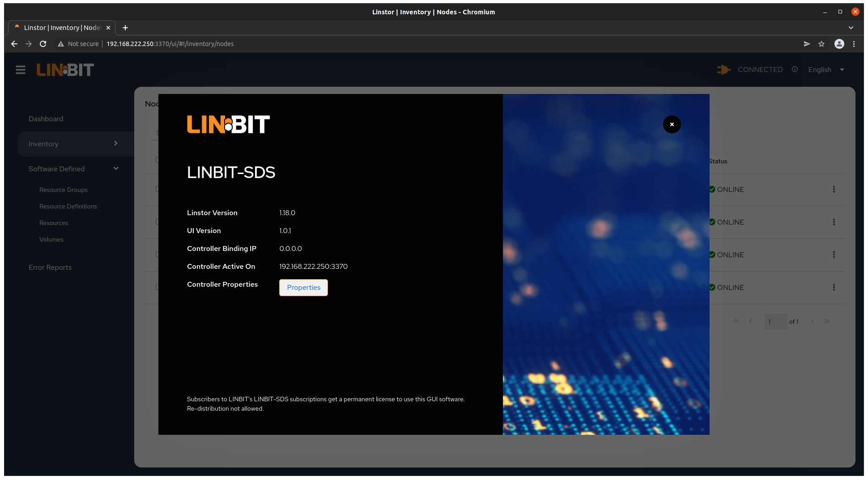This screenshot has width=868, height=480.
Task: Open Resource Groups page
Action: 64,190
